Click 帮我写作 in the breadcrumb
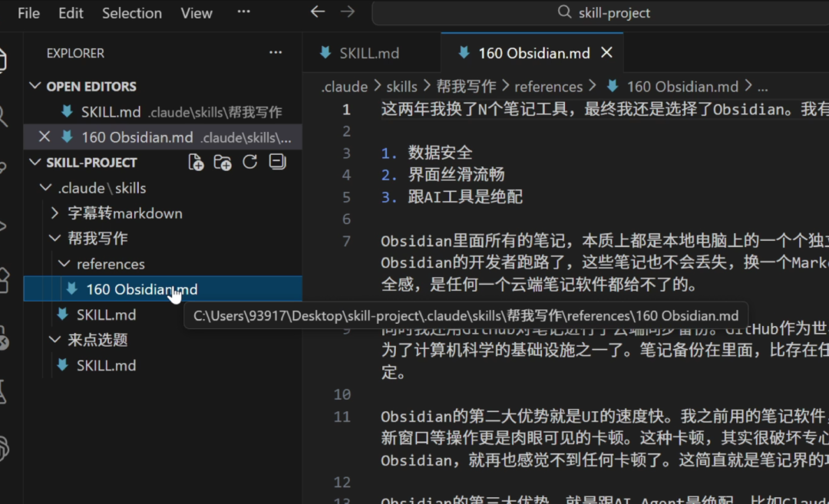This screenshot has height=504, width=829. coord(466,86)
